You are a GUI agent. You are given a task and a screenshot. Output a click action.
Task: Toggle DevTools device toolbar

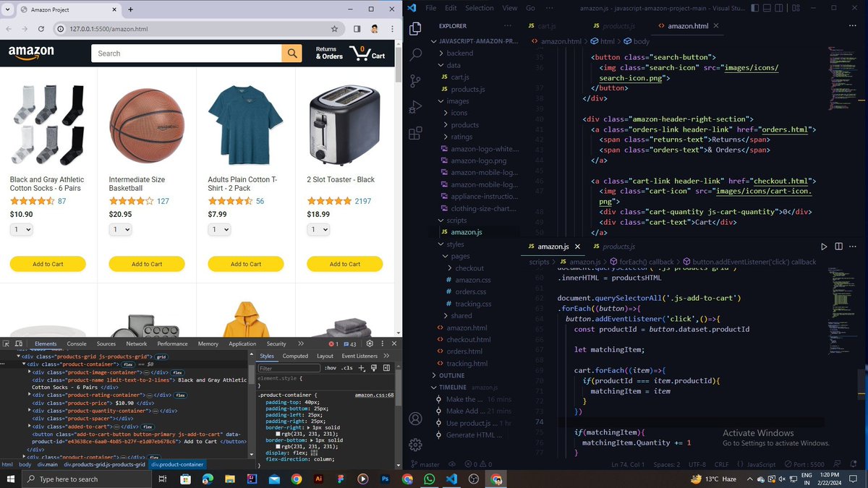[x=20, y=344]
